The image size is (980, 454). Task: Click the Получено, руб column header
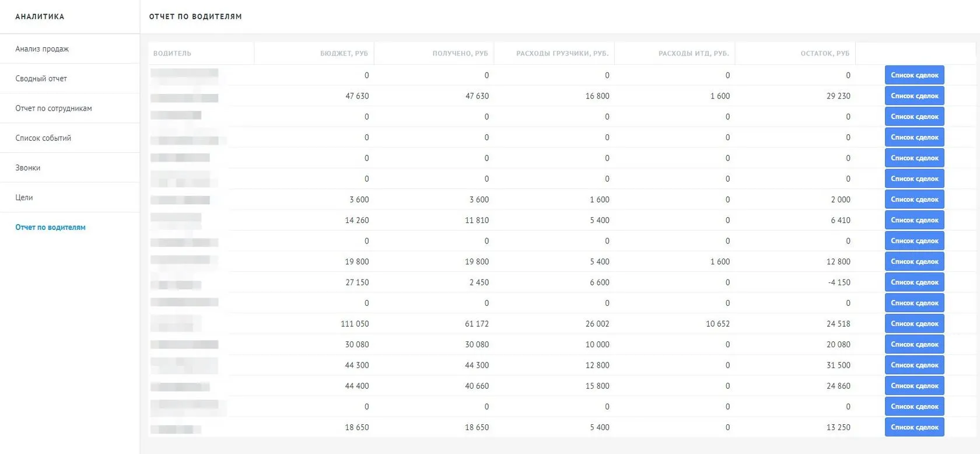(x=460, y=54)
